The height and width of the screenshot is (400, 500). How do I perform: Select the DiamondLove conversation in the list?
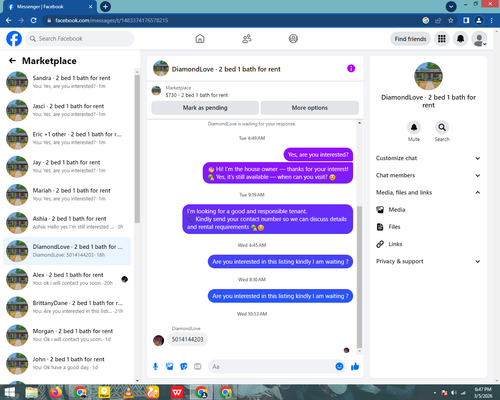point(67,251)
